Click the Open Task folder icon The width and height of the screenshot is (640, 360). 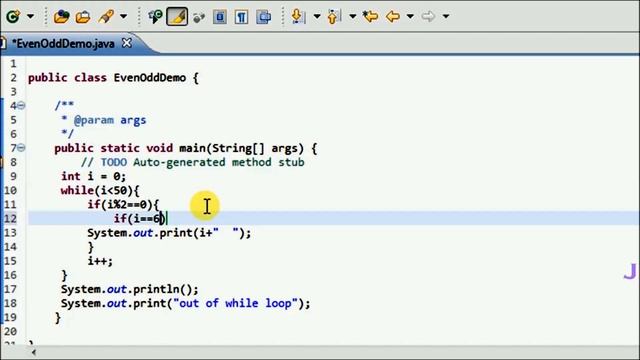pyautogui.click(x=83, y=17)
